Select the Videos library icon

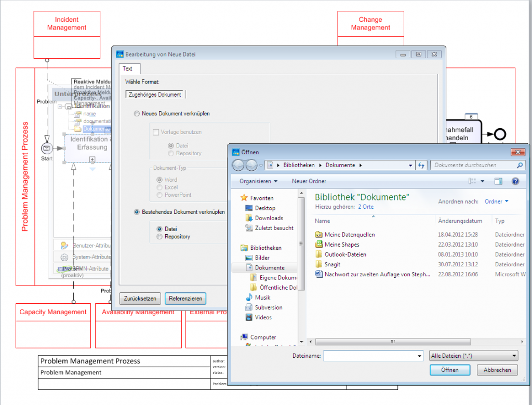[249, 317]
